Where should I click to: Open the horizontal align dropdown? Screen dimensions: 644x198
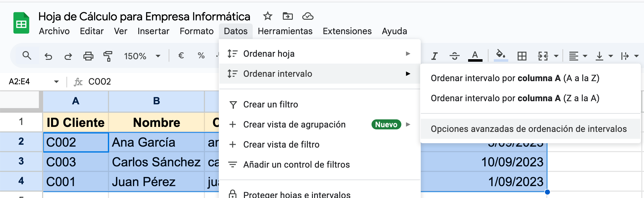coord(578,56)
